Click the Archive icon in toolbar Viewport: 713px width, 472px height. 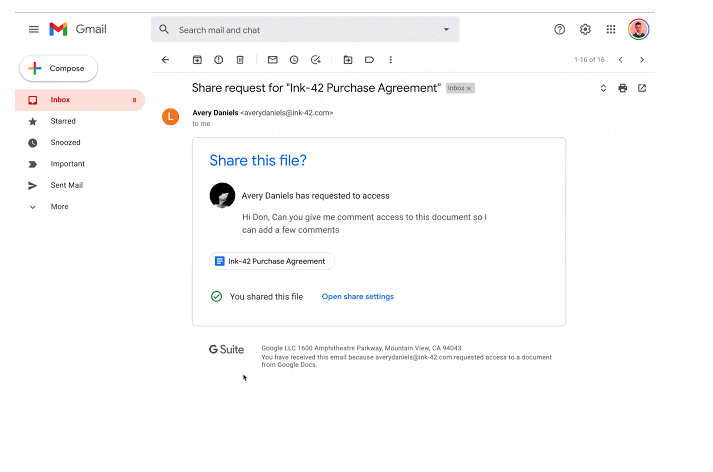[x=197, y=60]
